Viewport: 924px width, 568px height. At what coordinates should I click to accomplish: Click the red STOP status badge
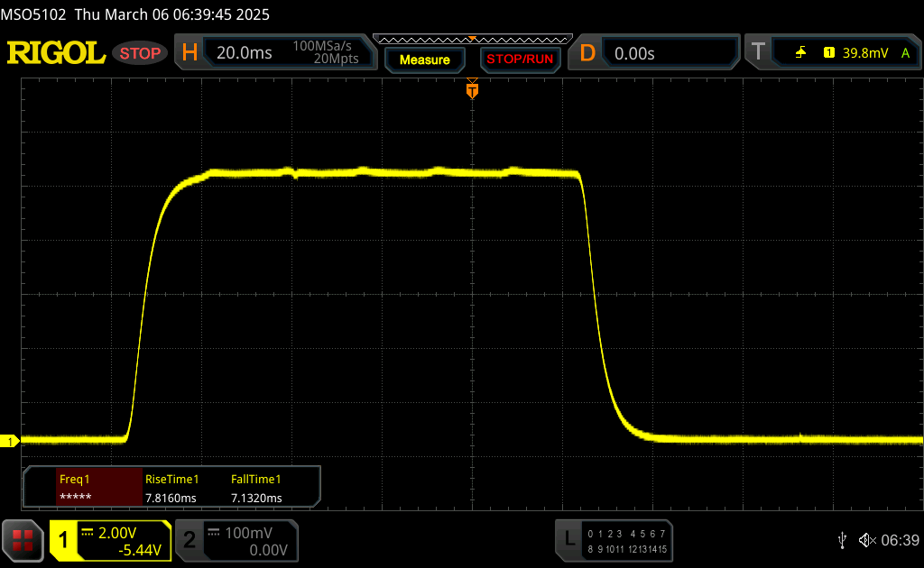point(141,53)
